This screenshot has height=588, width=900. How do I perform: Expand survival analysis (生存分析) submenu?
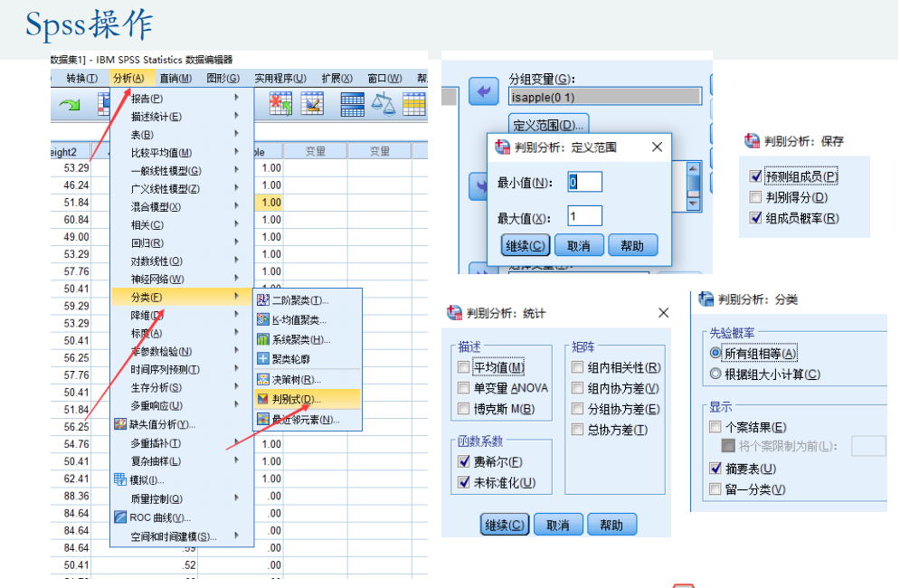click(x=182, y=387)
